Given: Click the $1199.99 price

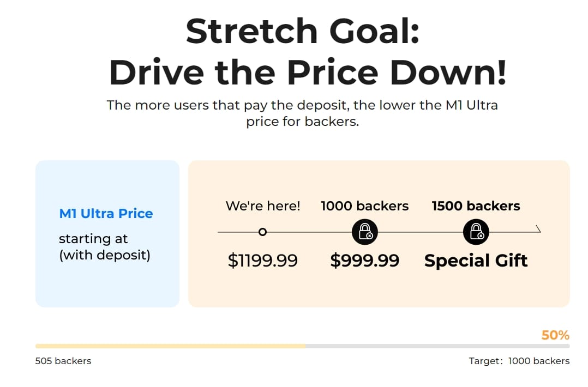Looking at the screenshot, I should click(x=262, y=261).
